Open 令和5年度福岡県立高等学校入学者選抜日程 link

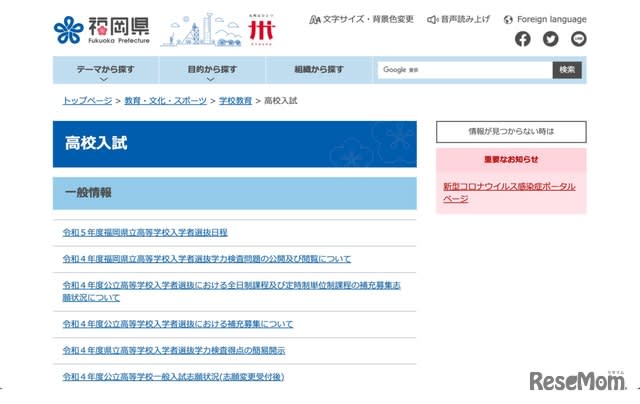[x=145, y=233]
